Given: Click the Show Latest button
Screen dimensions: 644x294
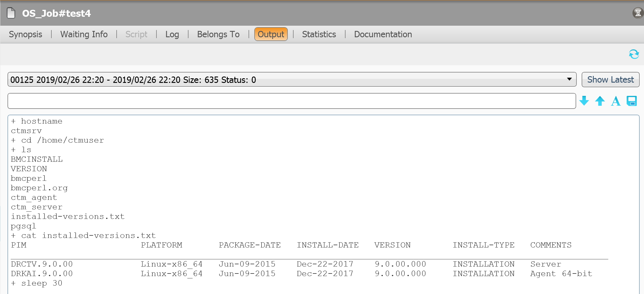Looking at the screenshot, I should pos(611,79).
